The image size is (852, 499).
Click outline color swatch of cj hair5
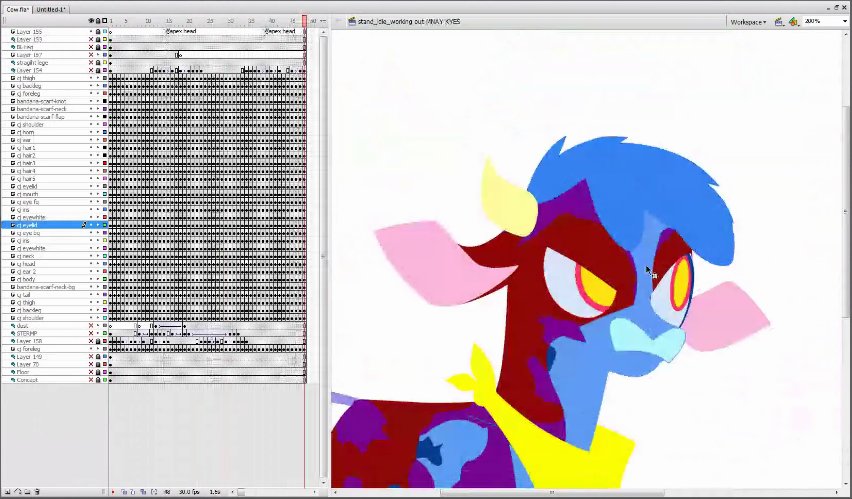[105, 179]
